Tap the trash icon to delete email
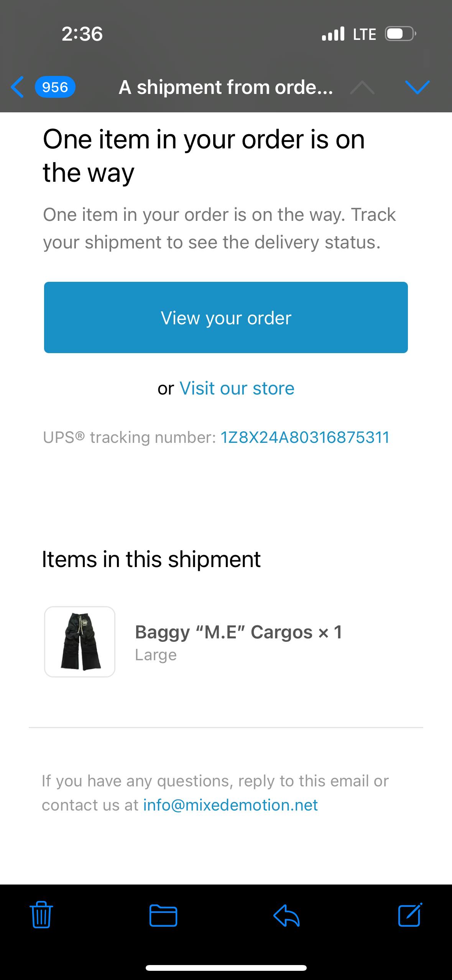Viewport: 452px width, 980px height. 41,914
